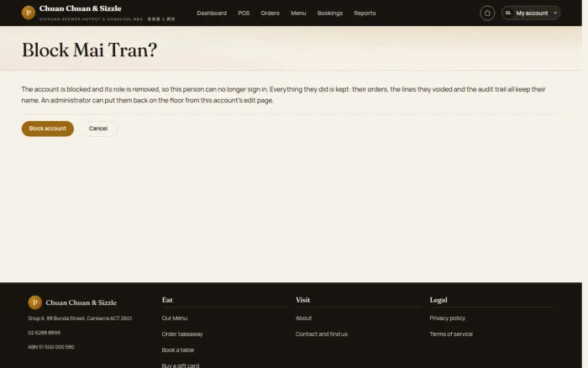Screen dimensions: 588x368
Task: Select Menu in the top navigation
Action: pyautogui.click(x=298, y=13)
